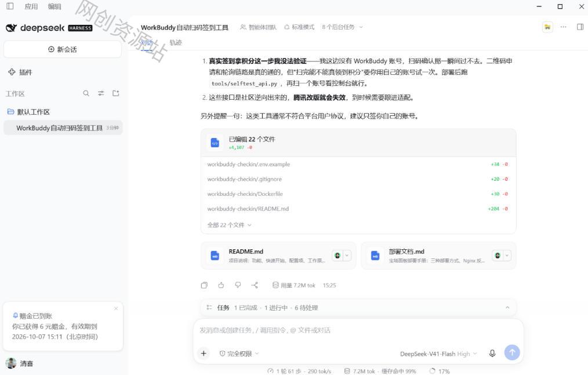Viewport: 588px width, 375px height.
Task: Open the more options ellipsis menu
Action: coord(563,27)
